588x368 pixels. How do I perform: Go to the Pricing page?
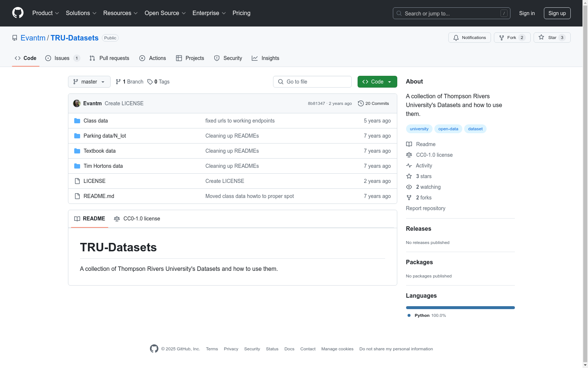pyautogui.click(x=241, y=13)
